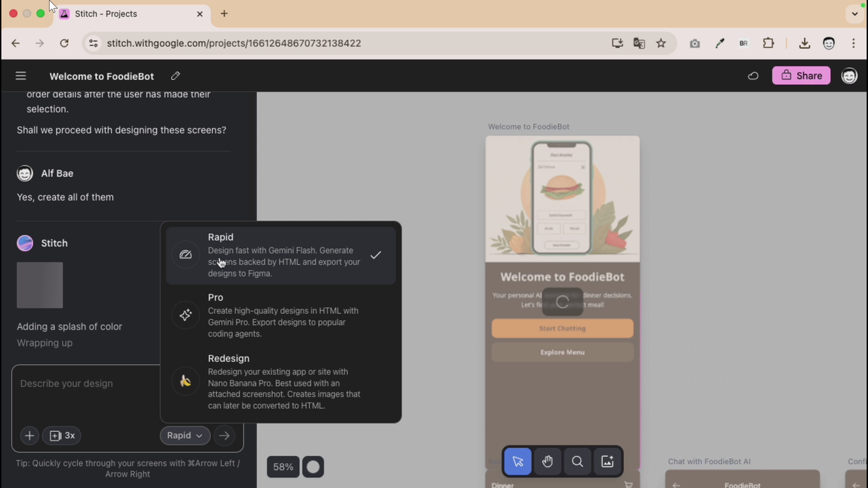
Task: Click the Alf Bae user avatar
Action: point(25,174)
